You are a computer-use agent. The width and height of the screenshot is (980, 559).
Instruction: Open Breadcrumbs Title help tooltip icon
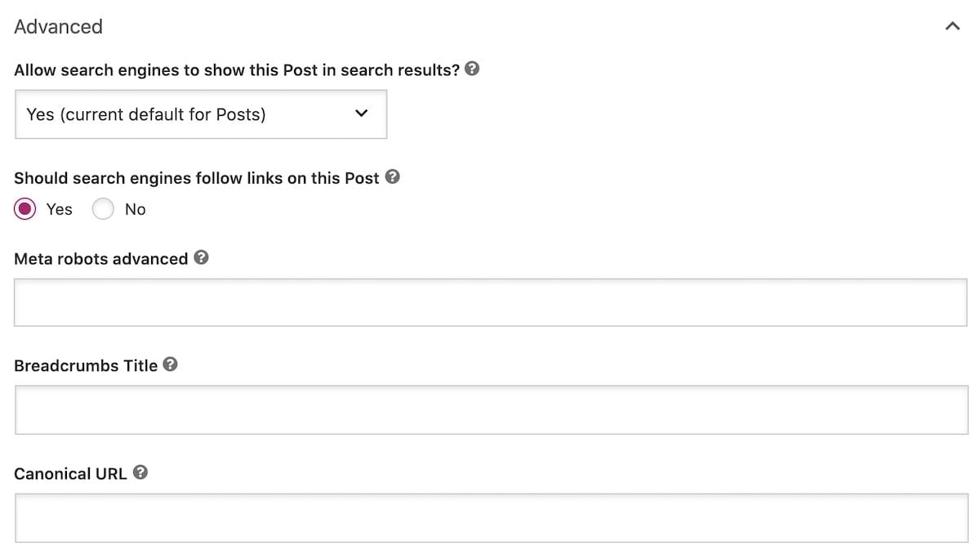click(x=170, y=364)
